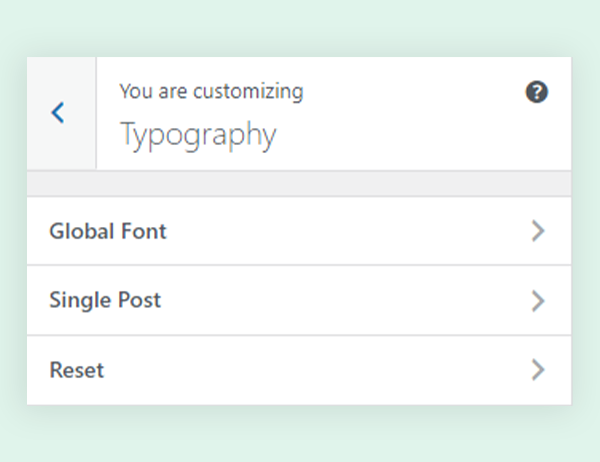This screenshot has height=462, width=600.
Task: Show the Typography help description
Action: click(x=536, y=92)
